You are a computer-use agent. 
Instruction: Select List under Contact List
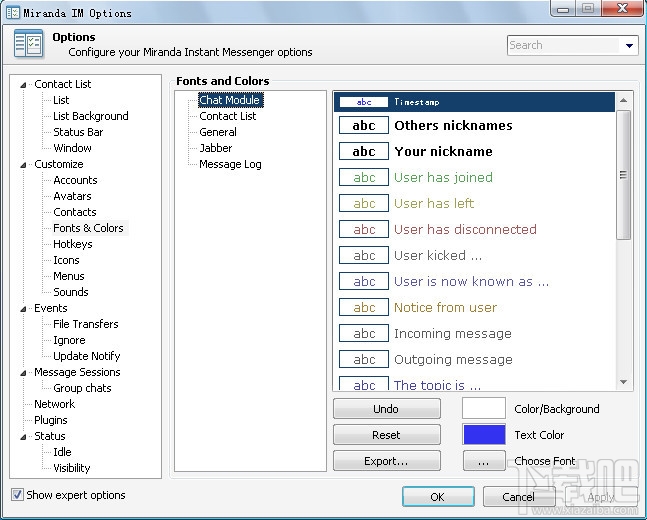[61, 100]
